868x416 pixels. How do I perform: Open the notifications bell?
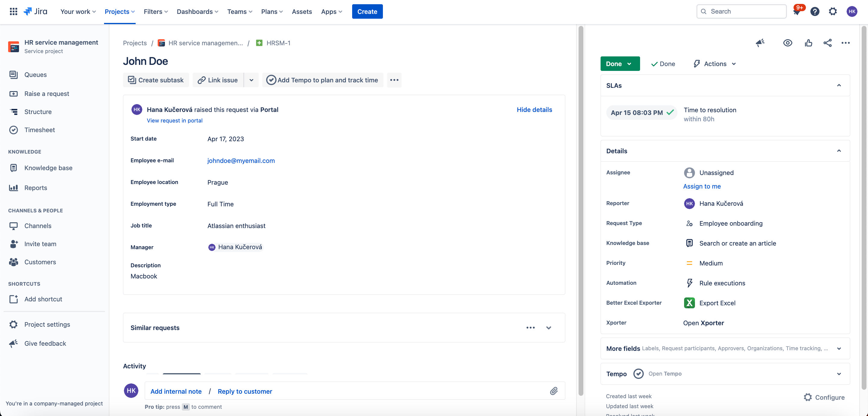(x=797, y=11)
